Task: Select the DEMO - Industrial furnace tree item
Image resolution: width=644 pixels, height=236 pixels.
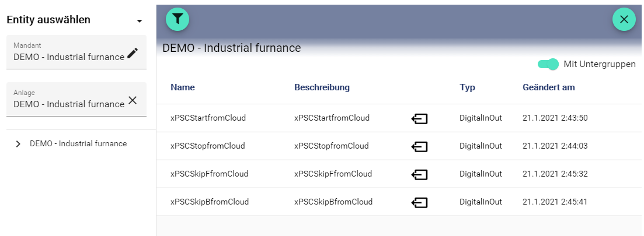Action: 78,143
